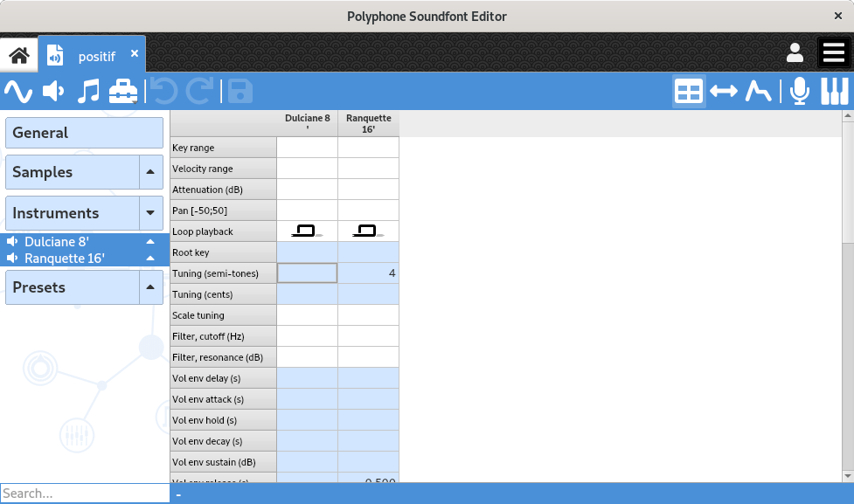The width and height of the screenshot is (854, 504).
Task: Select the Filter, cutoff (Hz) row header
Action: (x=223, y=336)
